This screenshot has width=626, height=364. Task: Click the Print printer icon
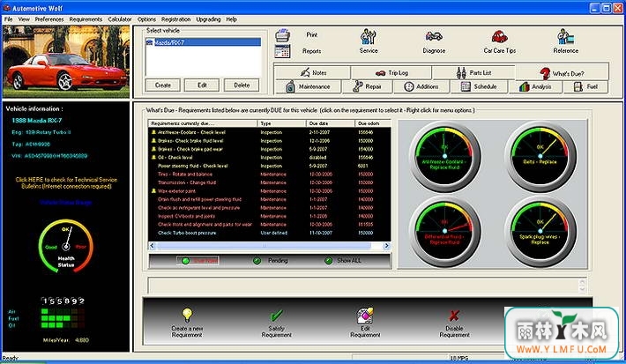283,35
